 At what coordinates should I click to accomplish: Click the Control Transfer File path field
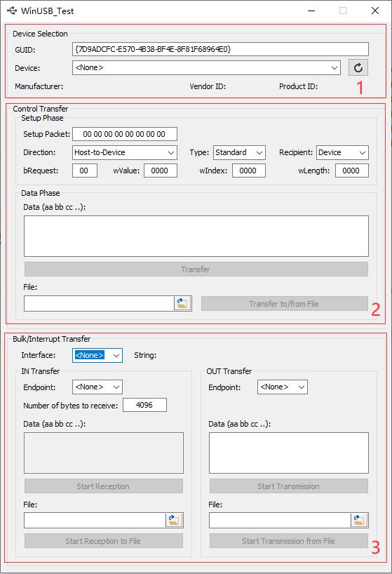click(x=99, y=303)
